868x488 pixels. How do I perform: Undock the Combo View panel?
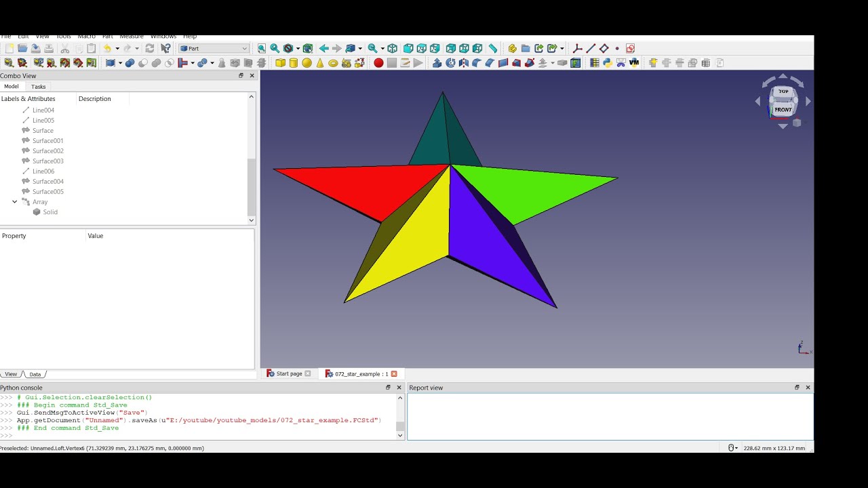pyautogui.click(x=241, y=76)
